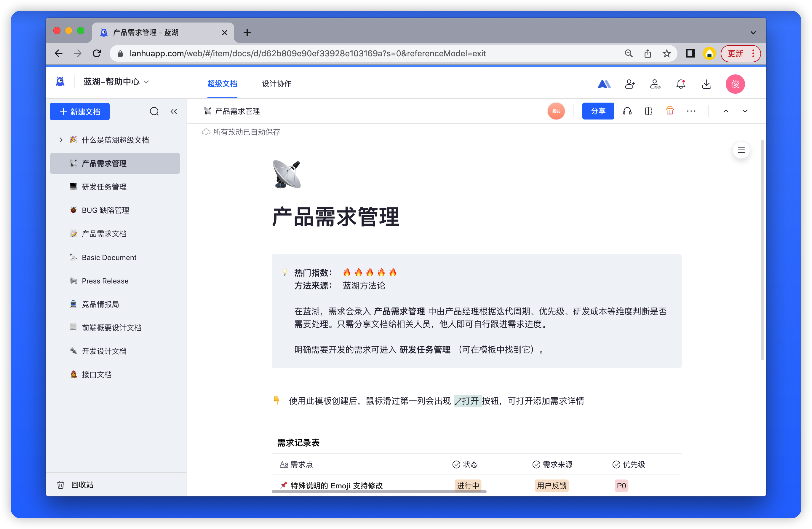This screenshot has width=812, height=529.
Task: Click the add member icon in header
Action: pos(629,84)
